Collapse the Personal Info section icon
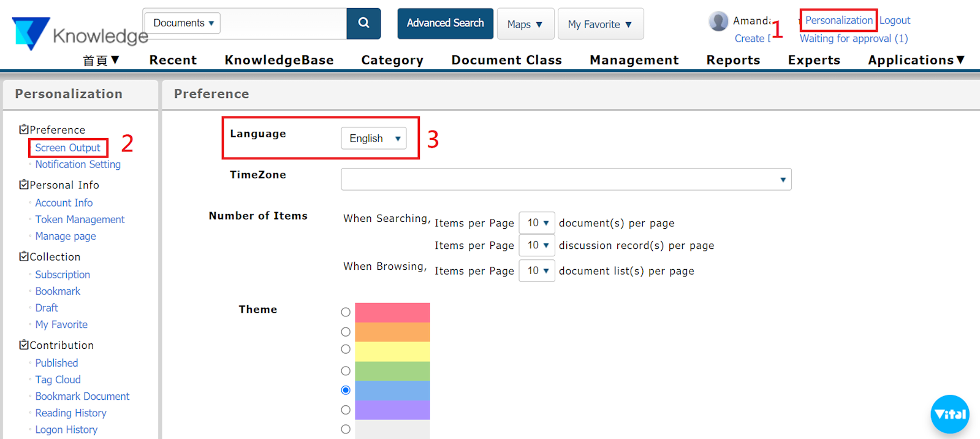 (x=24, y=185)
